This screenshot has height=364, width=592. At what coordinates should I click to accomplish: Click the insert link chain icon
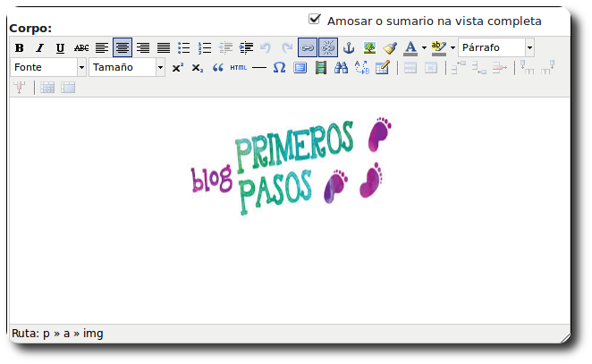[x=307, y=48]
